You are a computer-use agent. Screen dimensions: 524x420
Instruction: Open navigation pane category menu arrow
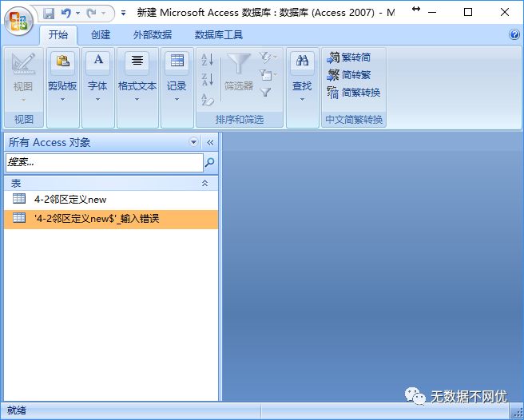[193, 142]
